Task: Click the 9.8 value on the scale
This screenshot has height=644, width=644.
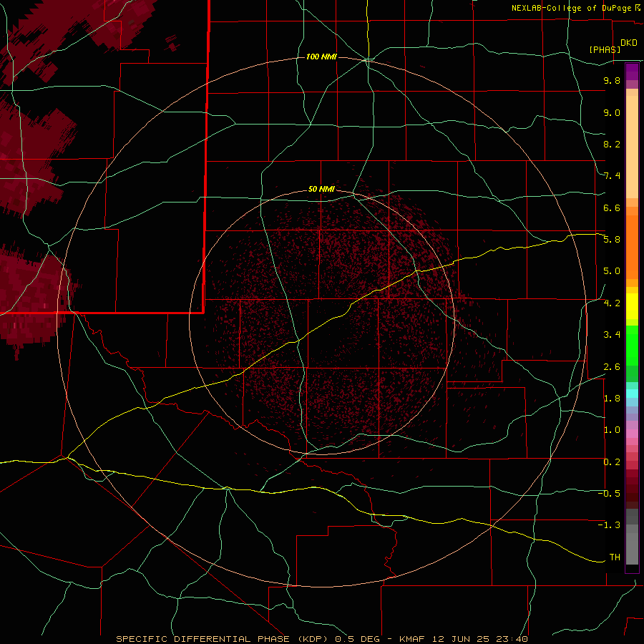Action: pos(612,80)
